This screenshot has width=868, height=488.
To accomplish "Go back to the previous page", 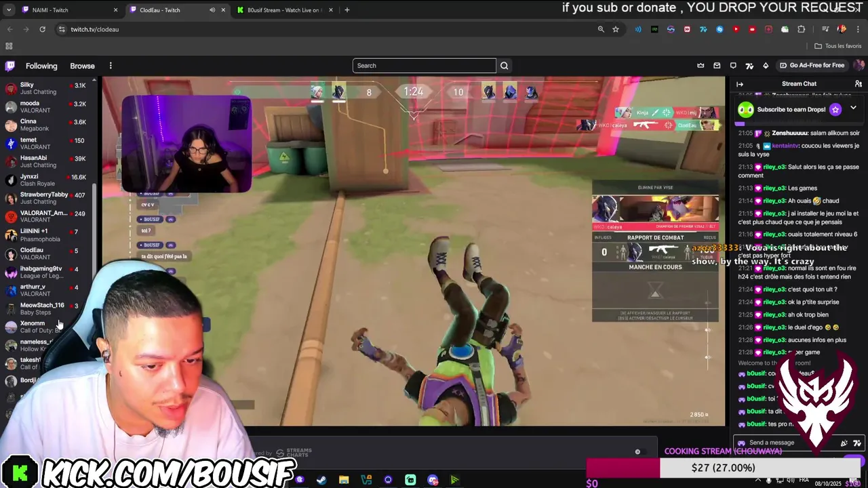I will coord(9,29).
